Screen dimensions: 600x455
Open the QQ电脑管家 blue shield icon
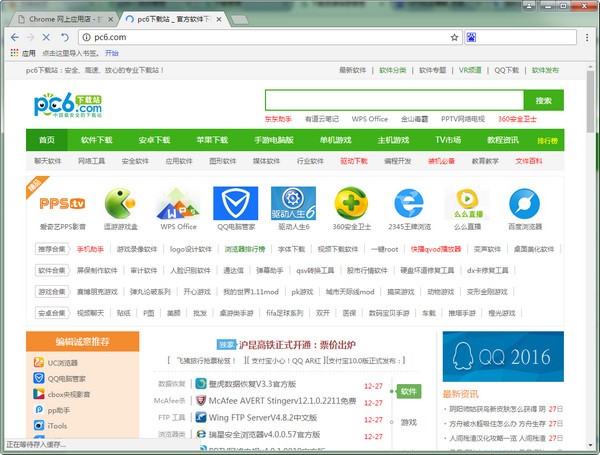[x=235, y=203]
